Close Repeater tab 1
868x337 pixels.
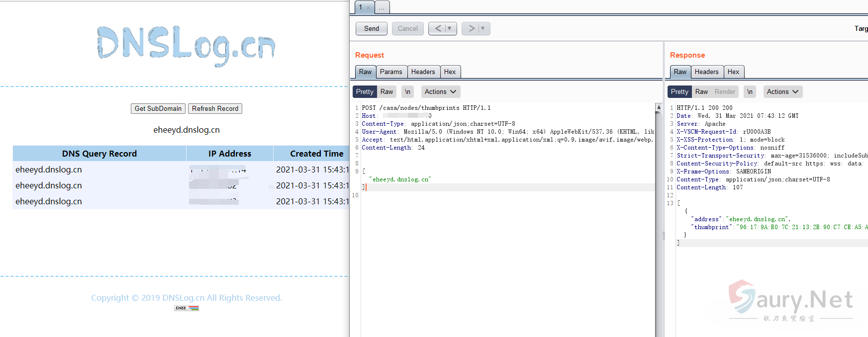(x=368, y=7)
